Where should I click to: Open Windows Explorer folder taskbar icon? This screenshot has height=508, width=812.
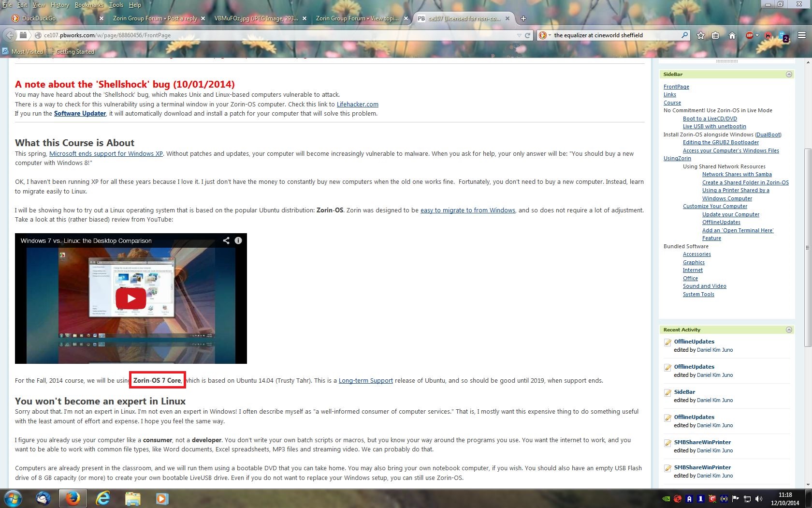[132, 498]
